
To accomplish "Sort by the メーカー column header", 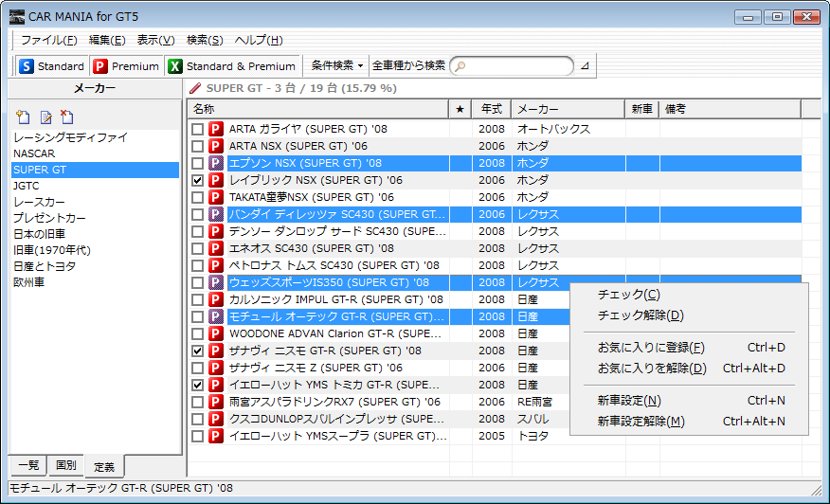I will coord(568,109).
